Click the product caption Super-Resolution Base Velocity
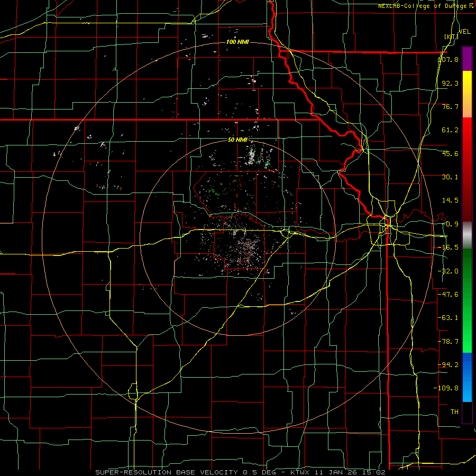476x476 pixels. pyautogui.click(x=167, y=472)
